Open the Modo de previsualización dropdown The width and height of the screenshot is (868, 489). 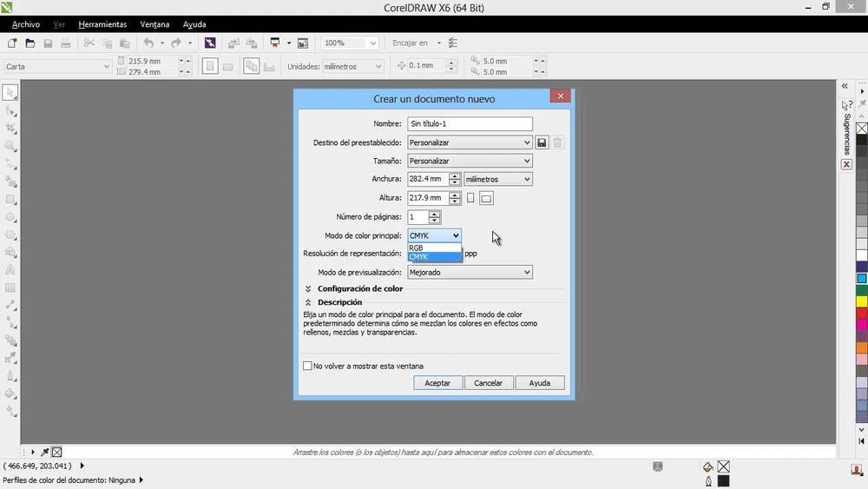coord(470,272)
